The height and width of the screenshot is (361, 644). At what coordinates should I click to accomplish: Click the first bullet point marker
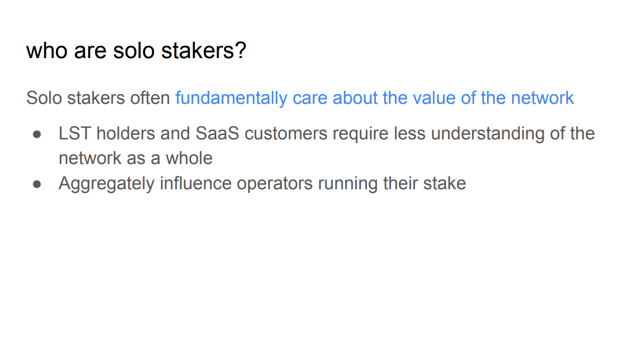click(x=37, y=134)
